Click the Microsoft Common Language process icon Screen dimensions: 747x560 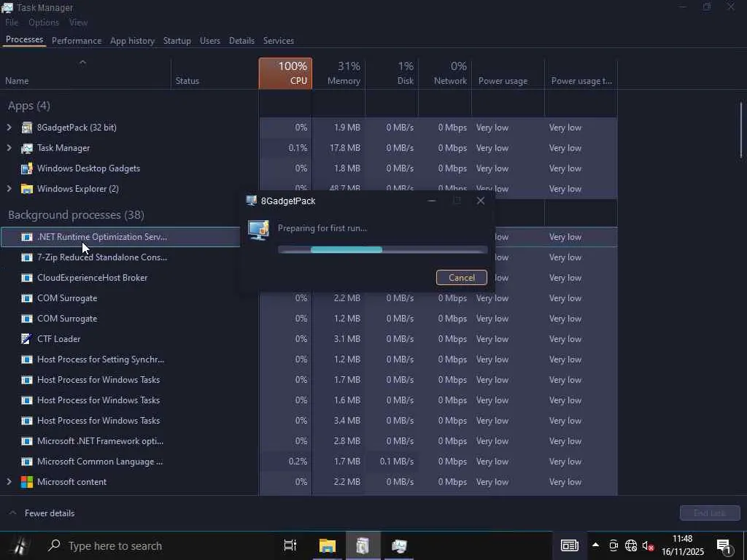[27, 462]
